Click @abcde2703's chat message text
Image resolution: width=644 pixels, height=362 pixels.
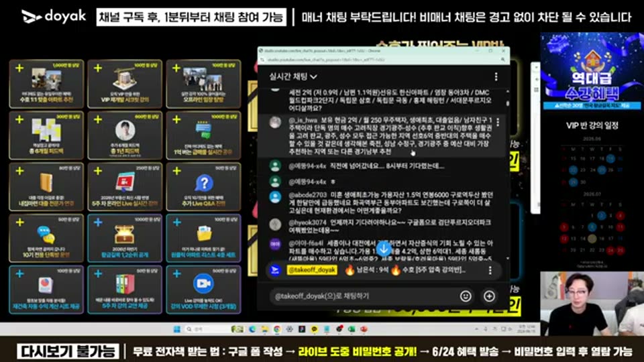click(x=391, y=202)
